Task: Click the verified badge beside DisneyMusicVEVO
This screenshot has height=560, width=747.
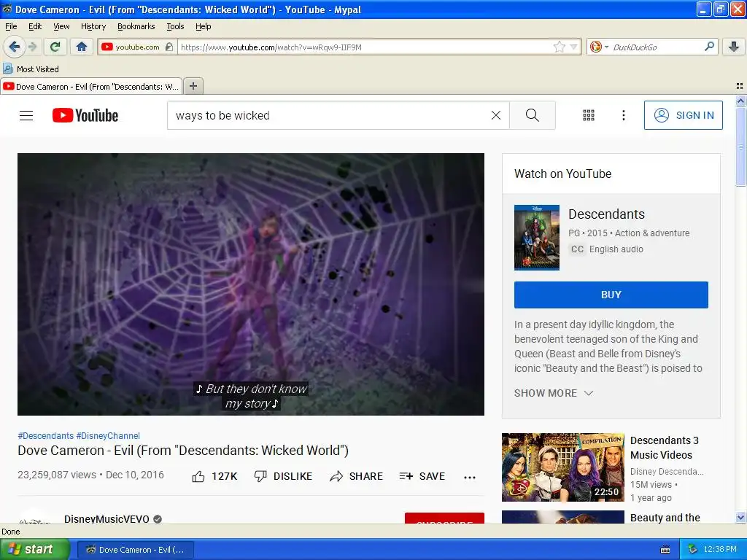Action: [x=158, y=519]
